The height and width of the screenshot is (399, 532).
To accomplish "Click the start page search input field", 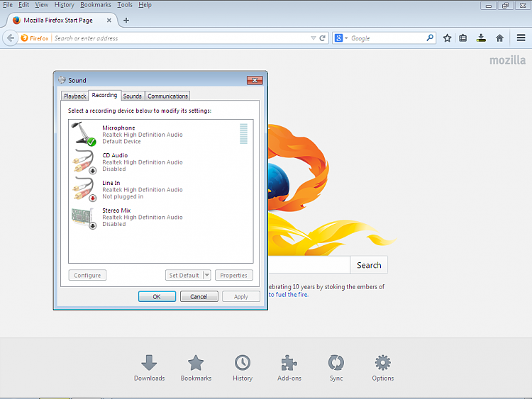I will pyautogui.click(x=309, y=265).
